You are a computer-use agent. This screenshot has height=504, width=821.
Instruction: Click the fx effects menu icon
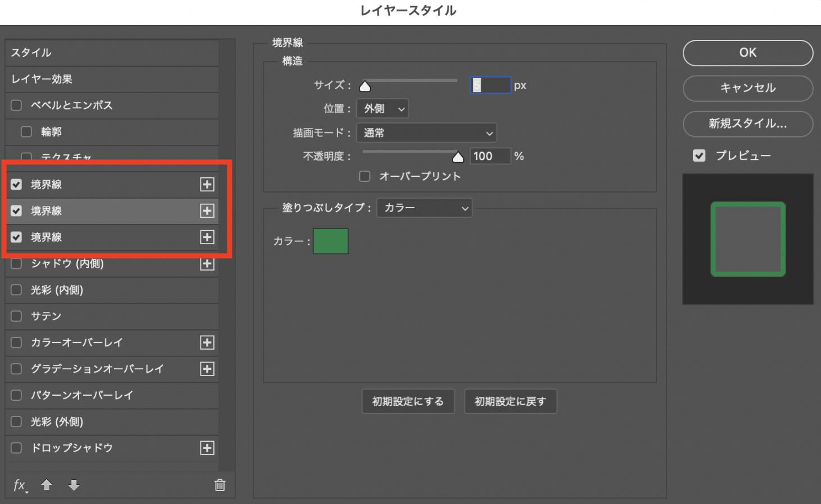[x=20, y=485]
